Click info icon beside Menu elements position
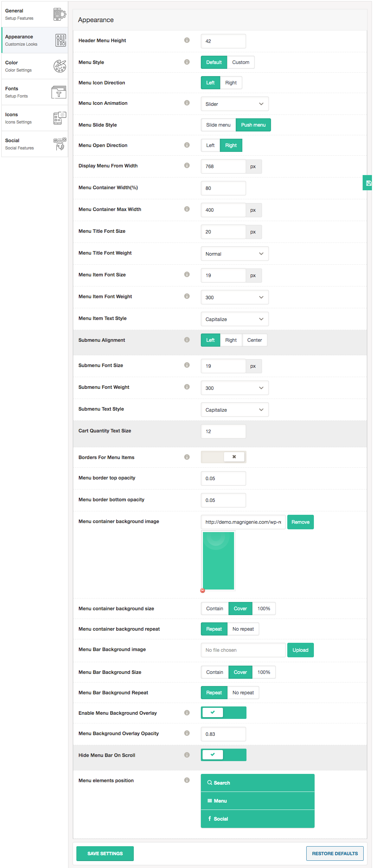Viewport: 373px width, 868px height. [187, 780]
